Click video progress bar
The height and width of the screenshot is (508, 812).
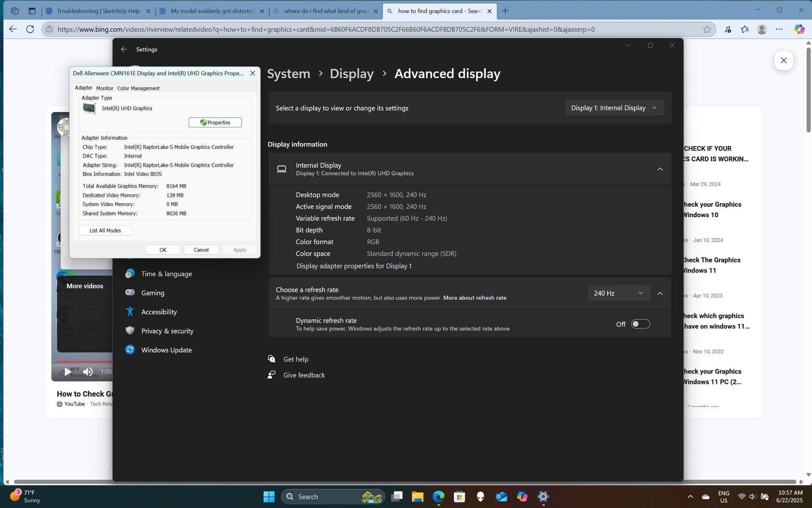[x=85, y=362]
